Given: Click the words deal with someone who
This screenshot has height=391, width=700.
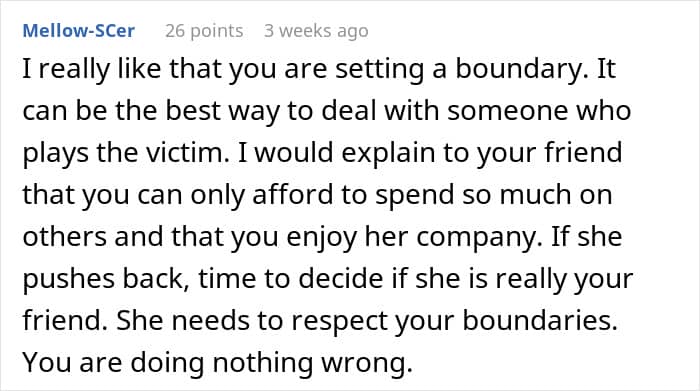Looking at the screenshot, I should point(476,111).
